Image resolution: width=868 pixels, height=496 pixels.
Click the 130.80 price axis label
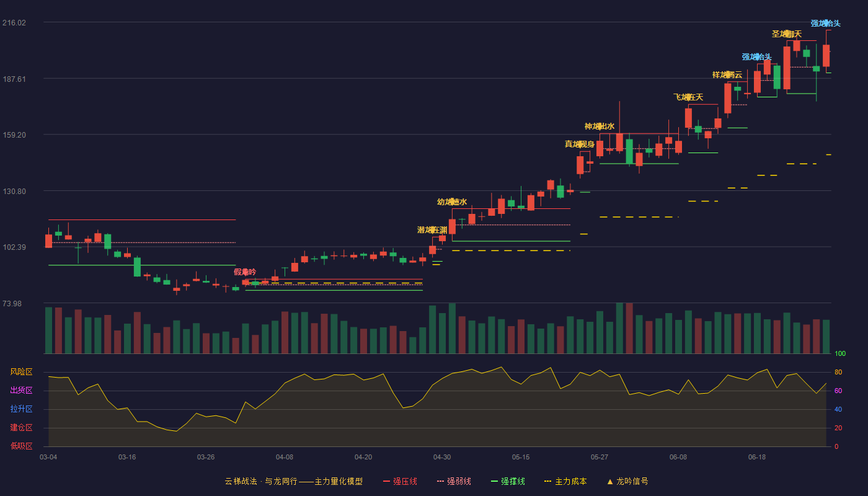[x=14, y=191]
